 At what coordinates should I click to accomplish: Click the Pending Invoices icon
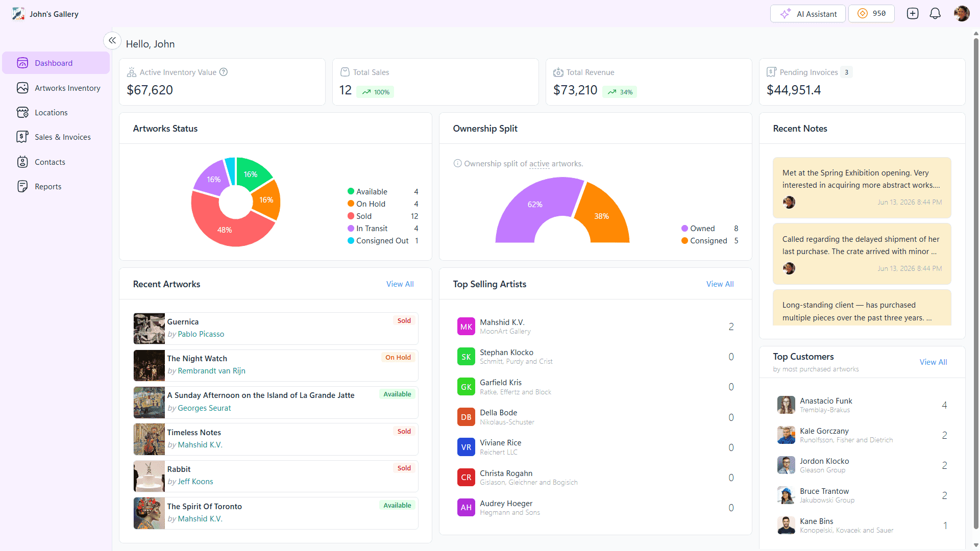[x=772, y=72]
